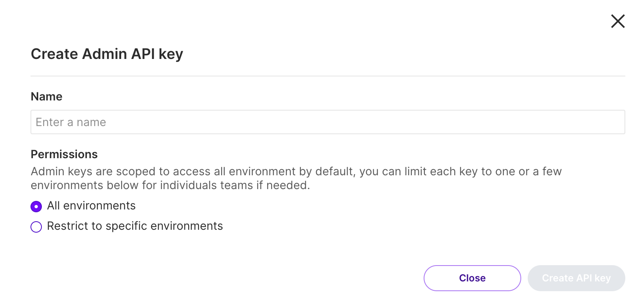644x305 pixels.
Task: Choose Restrict to specific environments radio button
Action: click(x=36, y=227)
